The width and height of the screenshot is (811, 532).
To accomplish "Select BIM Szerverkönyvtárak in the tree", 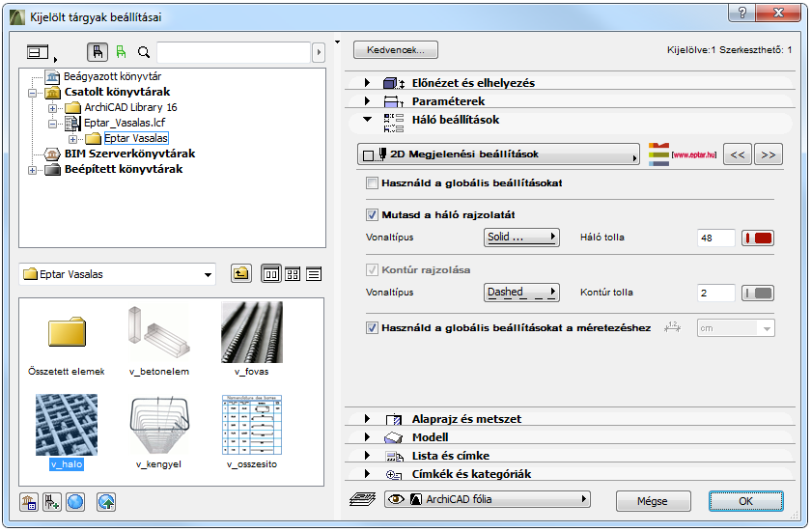I will 129,154.
